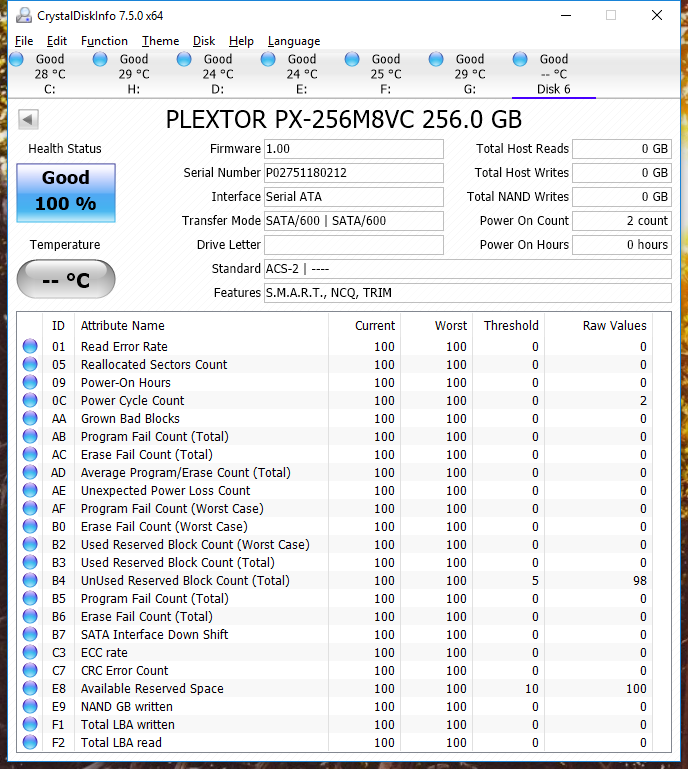
Task: Click status orb for Available Reserved Space
Action: tap(30, 689)
